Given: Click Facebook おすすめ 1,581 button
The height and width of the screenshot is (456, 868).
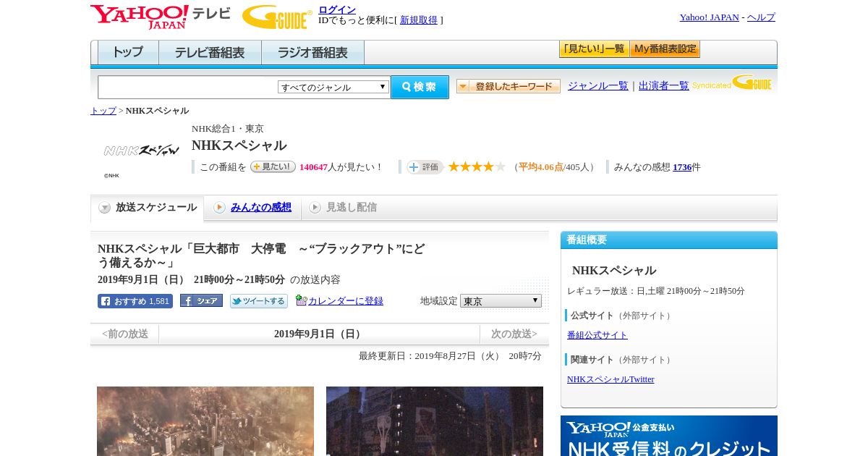Looking at the screenshot, I should 135,301.
